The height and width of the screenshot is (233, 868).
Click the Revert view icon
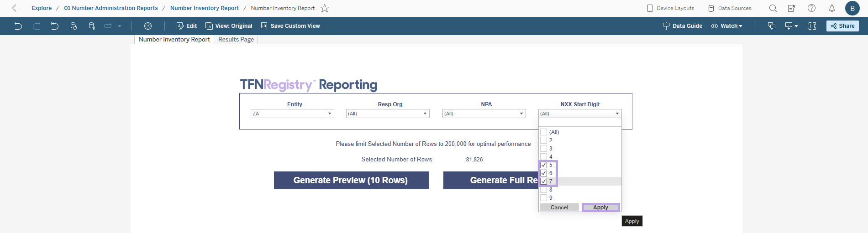coord(55,26)
